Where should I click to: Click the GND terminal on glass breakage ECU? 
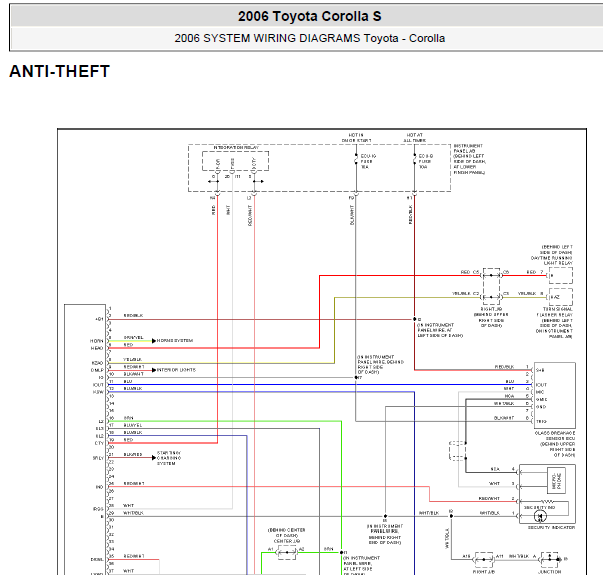(x=540, y=407)
